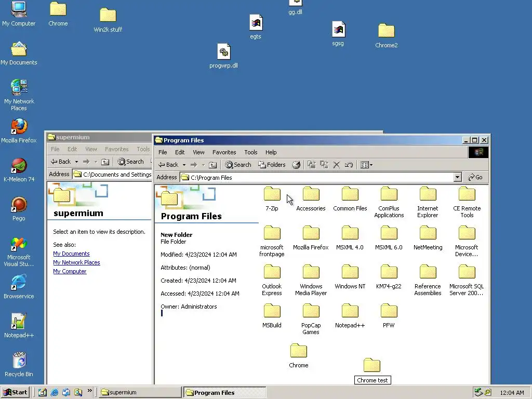Open the Help menu in Program Files
The width and height of the screenshot is (532, 399).
tap(271, 152)
